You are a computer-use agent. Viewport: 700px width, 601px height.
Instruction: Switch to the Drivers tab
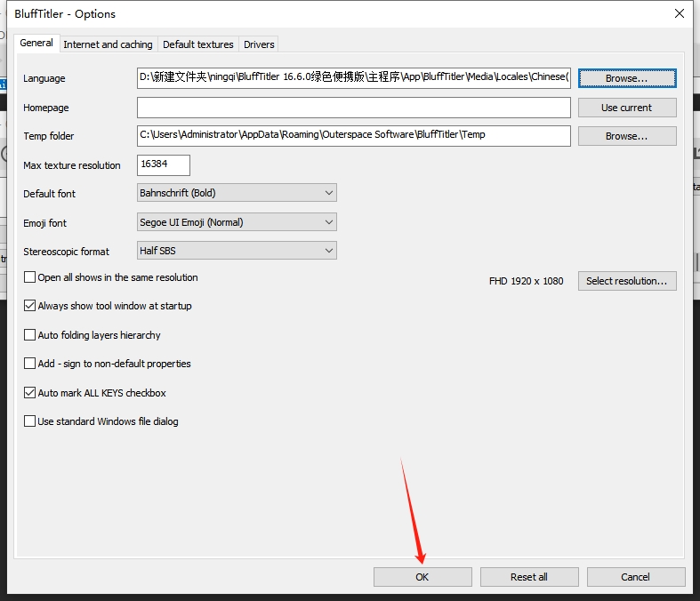click(x=259, y=44)
